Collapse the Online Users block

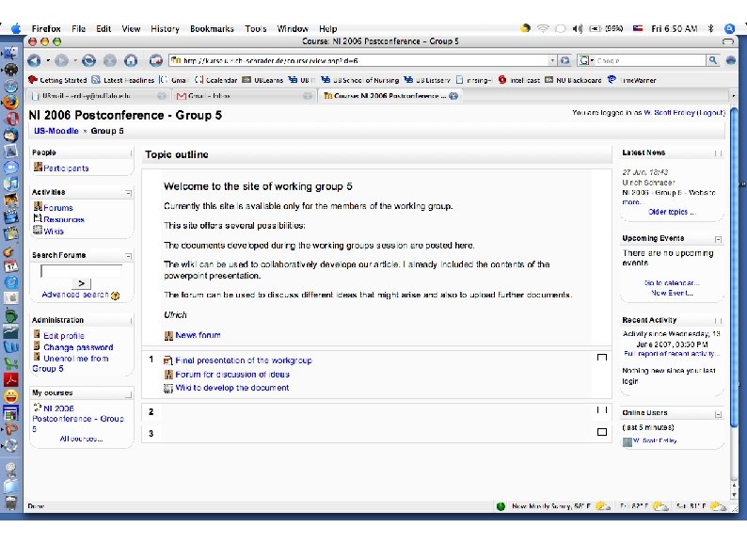pyautogui.click(x=718, y=414)
